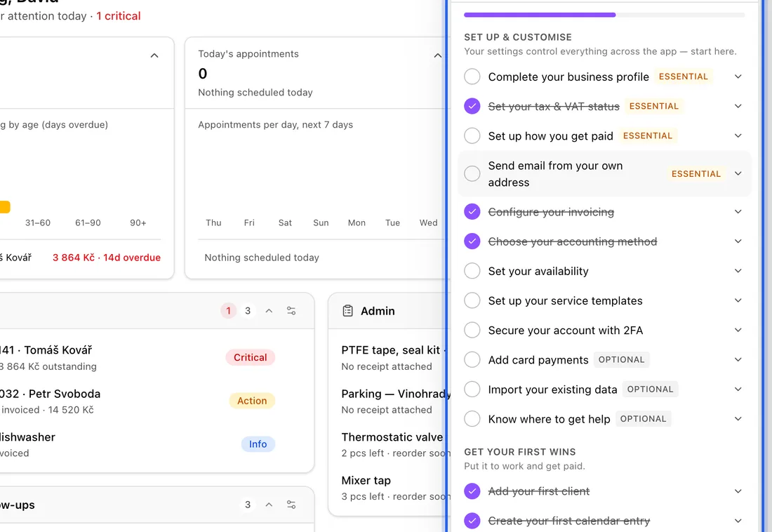The height and width of the screenshot is (532, 772).
Task: Expand Send email from your own address row
Action: coord(738,173)
